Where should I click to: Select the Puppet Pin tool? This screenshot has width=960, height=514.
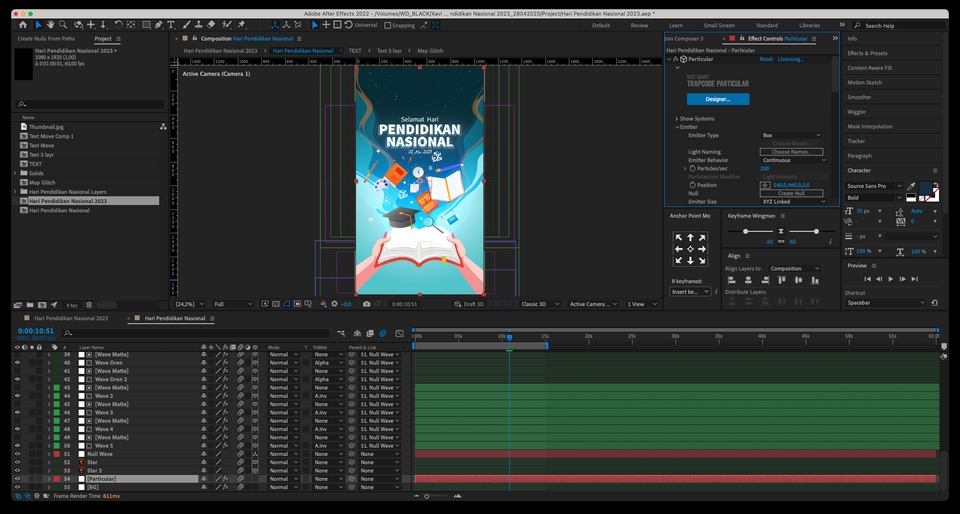click(x=241, y=25)
